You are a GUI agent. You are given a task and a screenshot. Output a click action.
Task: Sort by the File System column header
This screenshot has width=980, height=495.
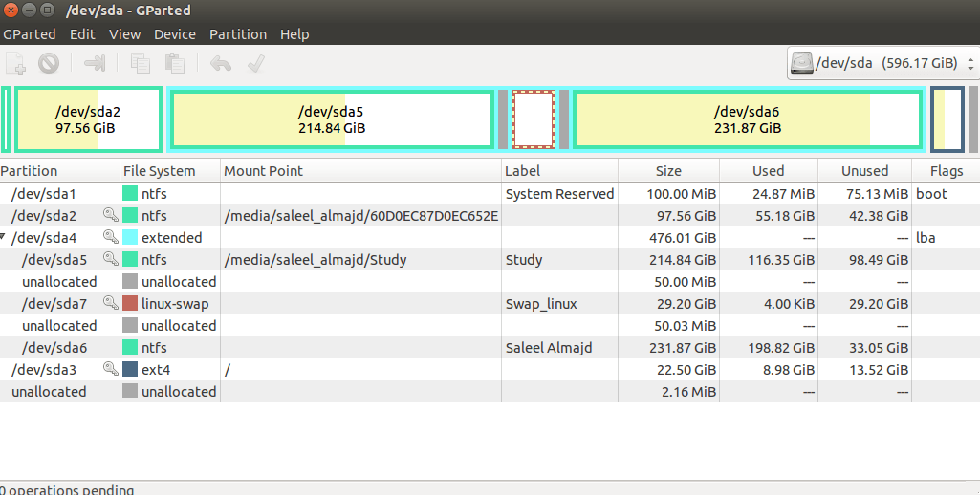[159, 171]
